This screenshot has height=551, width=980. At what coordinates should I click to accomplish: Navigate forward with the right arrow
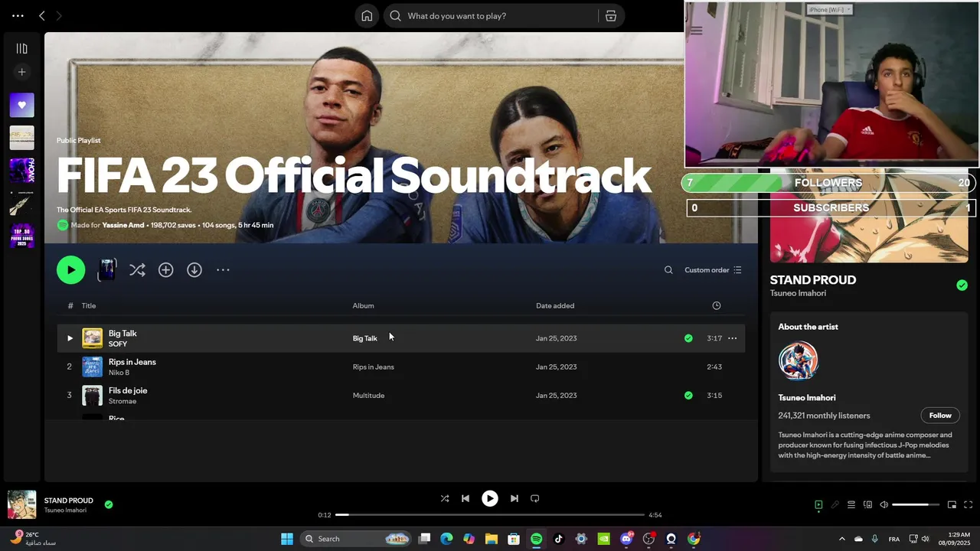[58, 16]
